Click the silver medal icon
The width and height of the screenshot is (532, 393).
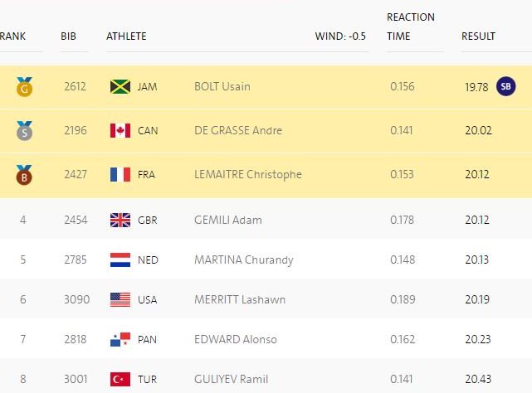click(x=23, y=130)
